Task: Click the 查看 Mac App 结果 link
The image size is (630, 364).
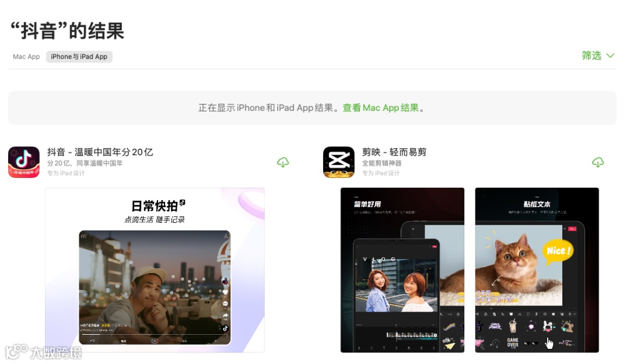Action: click(380, 108)
